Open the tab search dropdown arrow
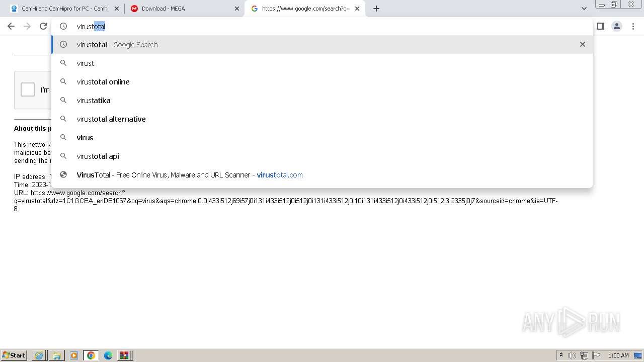The height and width of the screenshot is (362, 644). (584, 9)
